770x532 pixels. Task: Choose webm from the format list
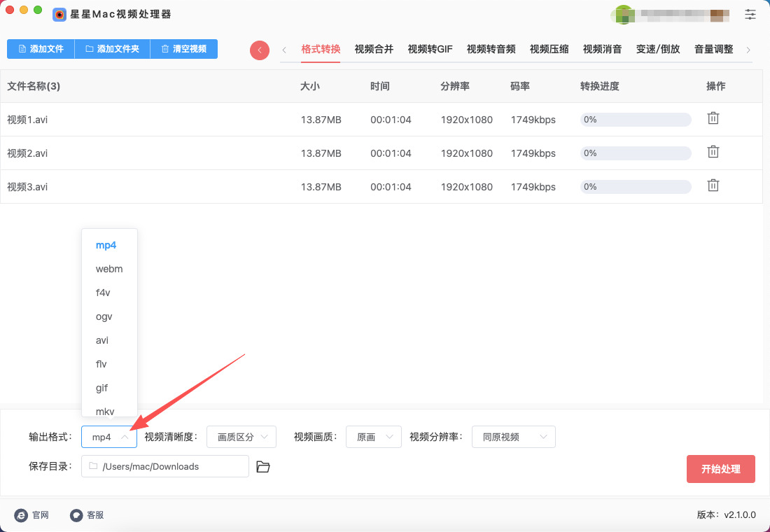[109, 269]
